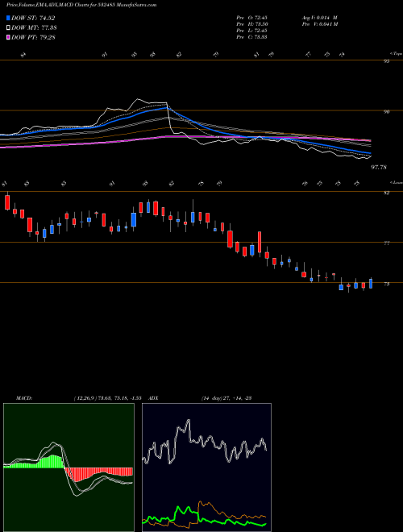Click the white DOW MT legend swatch
Image resolution: width=403 pixels, height=532 pixels.
[x=8, y=27]
